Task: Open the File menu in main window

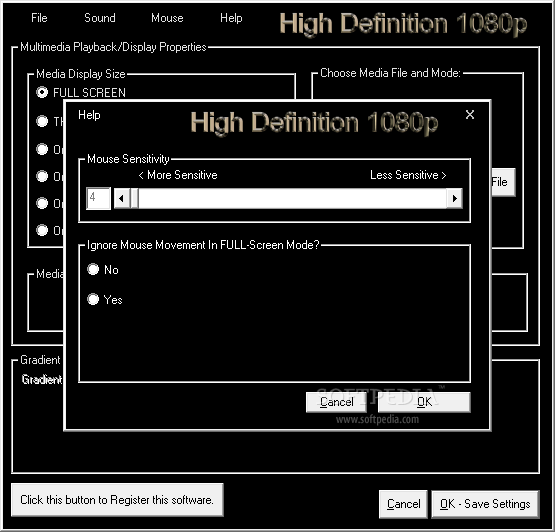Action: click(x=39, y=18)
